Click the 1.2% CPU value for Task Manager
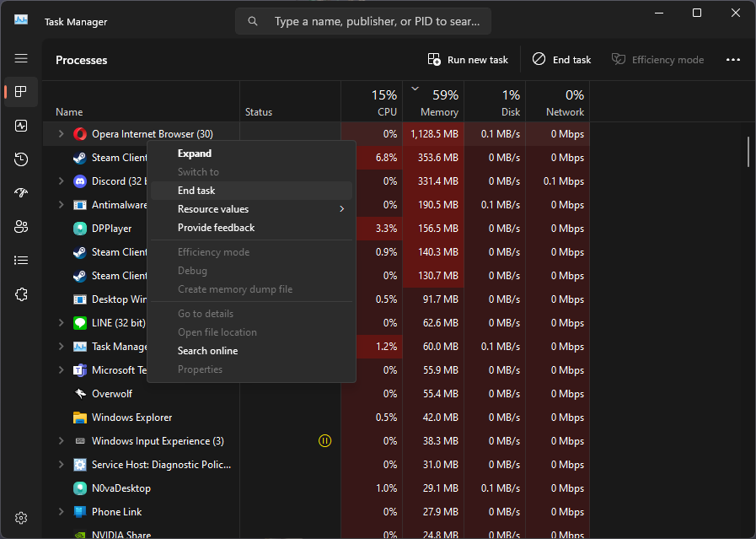756x539 pixels. pos(386,347)
